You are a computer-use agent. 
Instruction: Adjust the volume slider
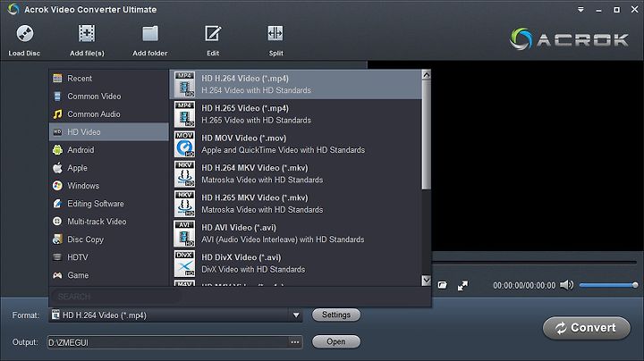609,285
